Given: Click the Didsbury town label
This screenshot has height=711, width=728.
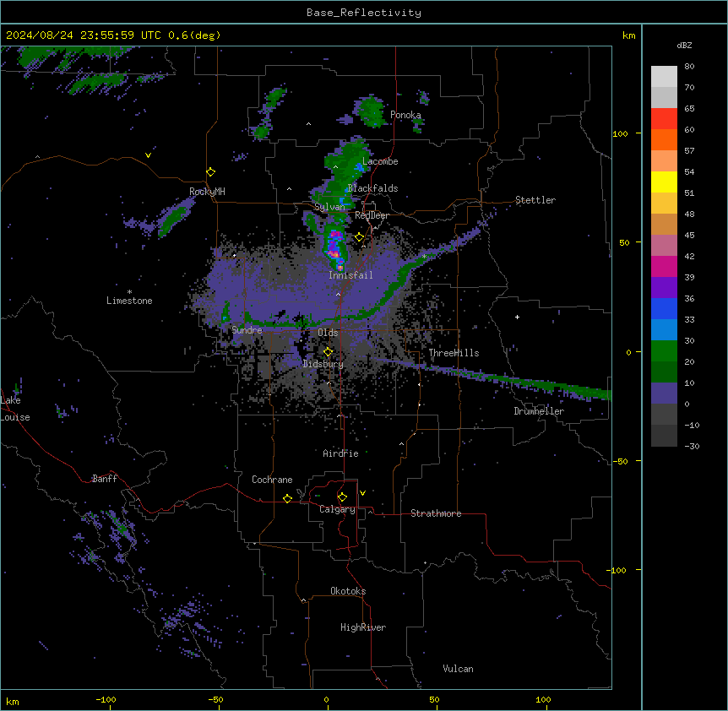Looking at the screenshot, I should [323, 364].
